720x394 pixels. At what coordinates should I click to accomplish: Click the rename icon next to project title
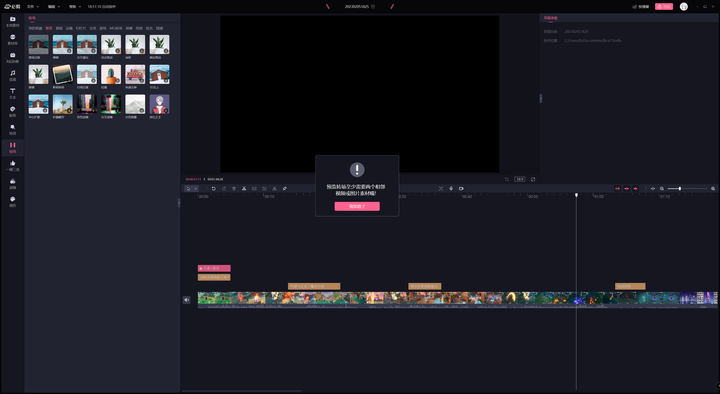pos(373,6)
